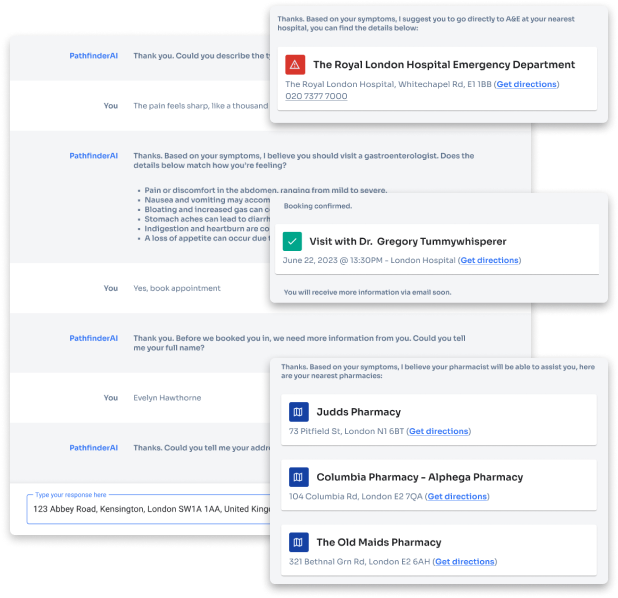Click the map icon next to Judds Pharmacy
618x598 pixels.
[x=298, y=412]
